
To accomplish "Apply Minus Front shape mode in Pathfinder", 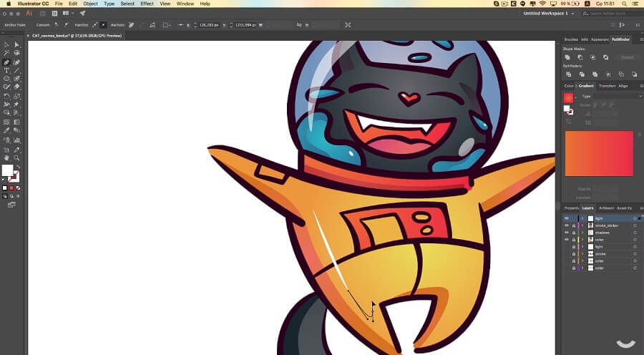I will click(580, 57).
